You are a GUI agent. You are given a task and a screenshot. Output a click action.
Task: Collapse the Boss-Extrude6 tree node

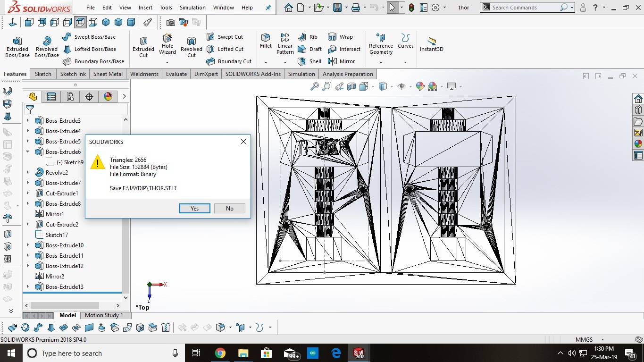pos(27,152)
